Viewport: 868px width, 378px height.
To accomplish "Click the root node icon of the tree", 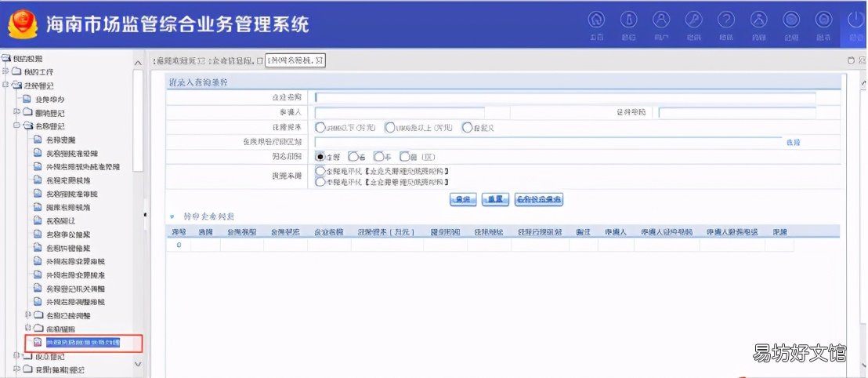I will (x=7, y=58).
